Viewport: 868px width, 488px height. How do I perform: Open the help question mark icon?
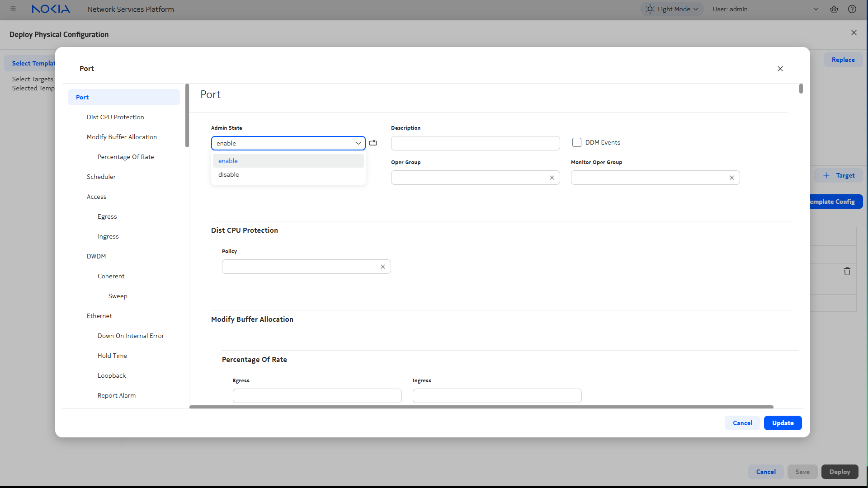pyautogui.click(x=852, y=9)
